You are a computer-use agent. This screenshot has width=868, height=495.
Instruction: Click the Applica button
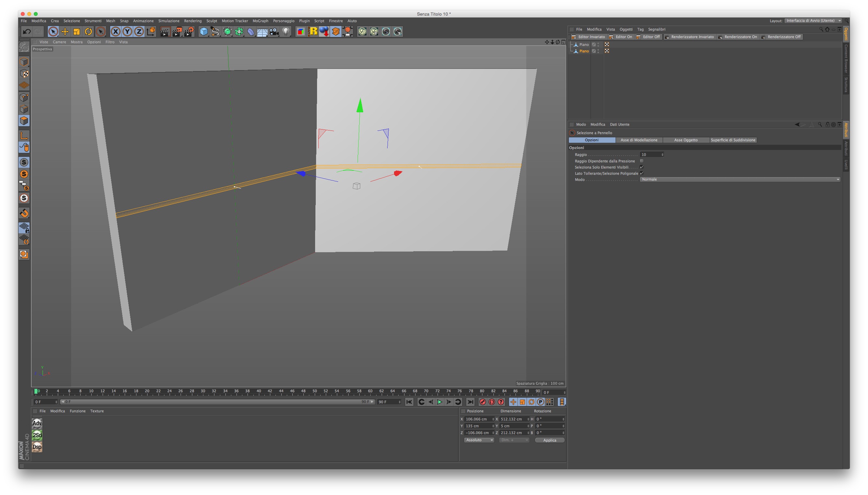pos(549,440)
